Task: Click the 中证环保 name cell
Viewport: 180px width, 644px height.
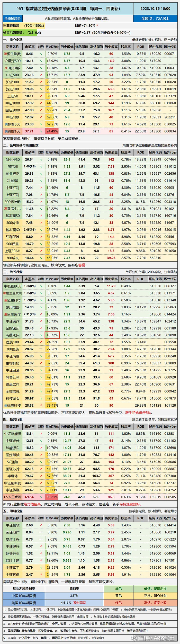Action: 13,574
